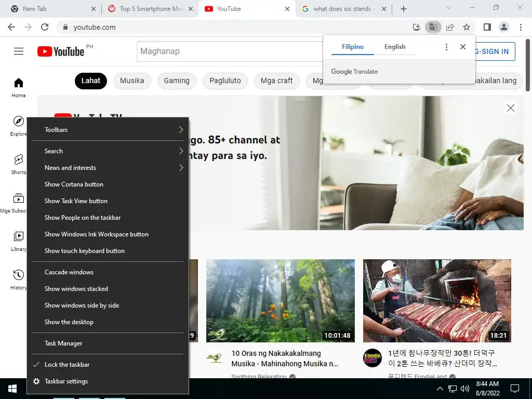Image resolution: width=532 pixels, height=399 pixels.
Task: Switch to the New Tab browser tab
Action: 51,9
